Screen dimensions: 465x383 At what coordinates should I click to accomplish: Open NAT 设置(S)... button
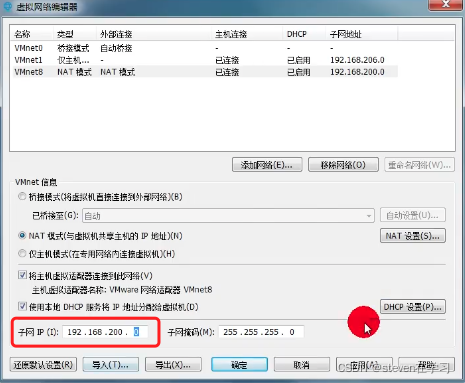[x=413, y=236]
